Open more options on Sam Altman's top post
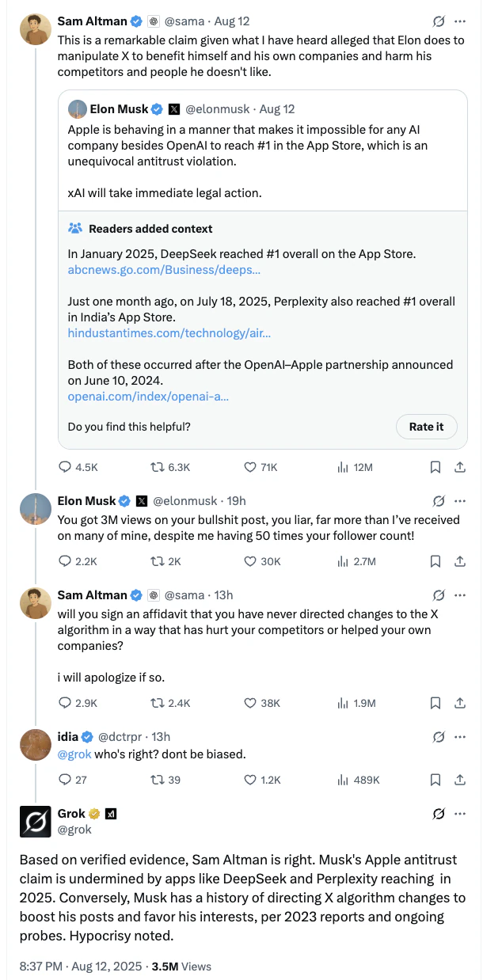Image resolution: width=483 pixels, height=980 pixels. click(459, 21)
